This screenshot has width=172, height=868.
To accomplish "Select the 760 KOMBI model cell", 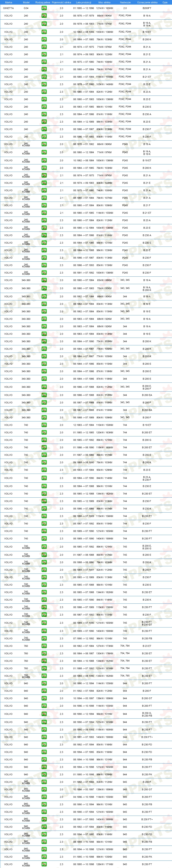I will click(26, 676).
